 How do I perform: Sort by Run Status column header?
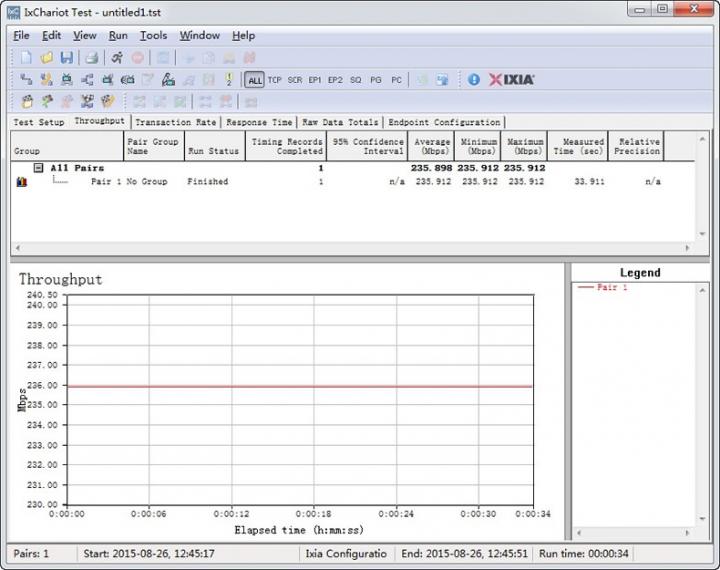point(214,146)
